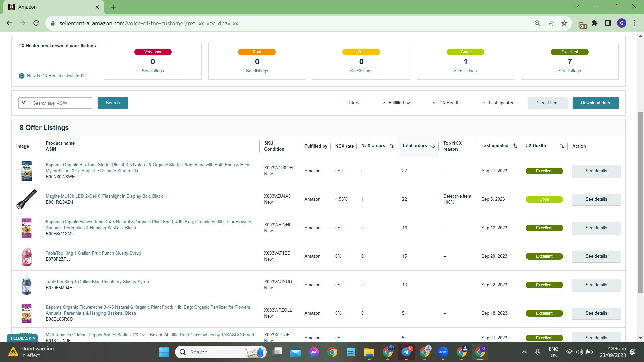Sort by NCX orders arrows

(391, 146)
